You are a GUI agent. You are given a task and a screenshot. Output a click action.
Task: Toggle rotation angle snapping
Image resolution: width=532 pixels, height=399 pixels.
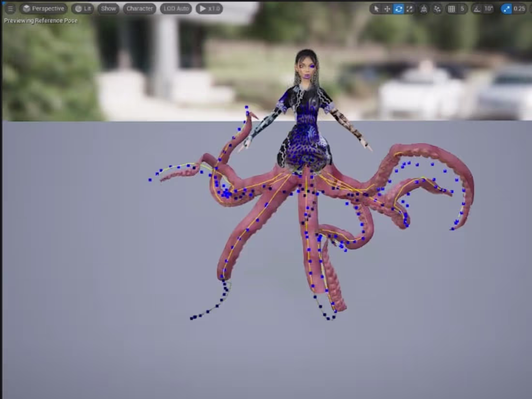click(477, 9)
